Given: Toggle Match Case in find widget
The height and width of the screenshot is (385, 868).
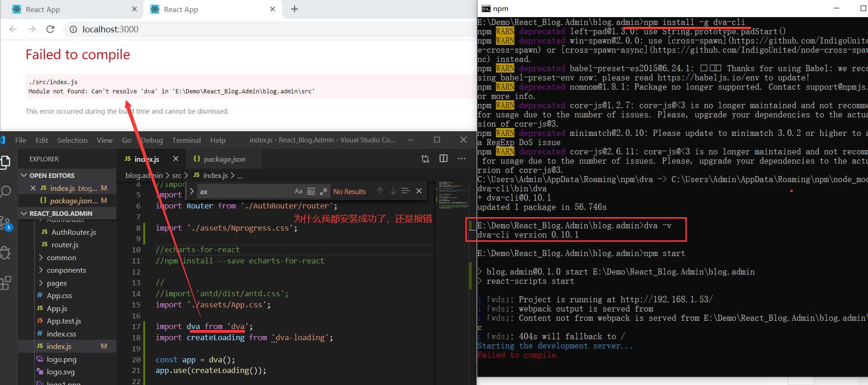Looking at the screenshot, I should 299,191.
